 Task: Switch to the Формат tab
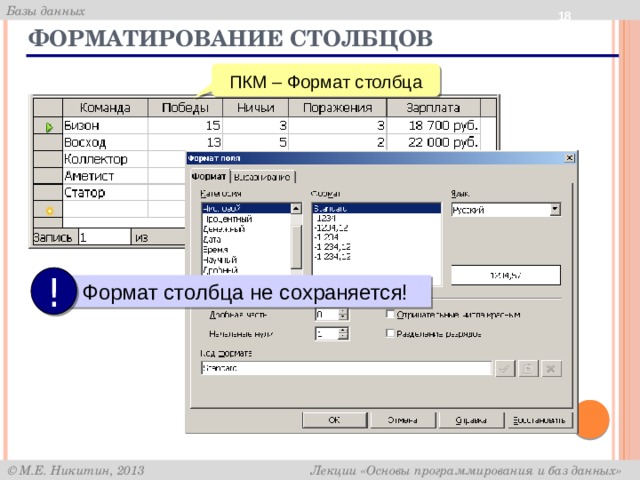209,176
